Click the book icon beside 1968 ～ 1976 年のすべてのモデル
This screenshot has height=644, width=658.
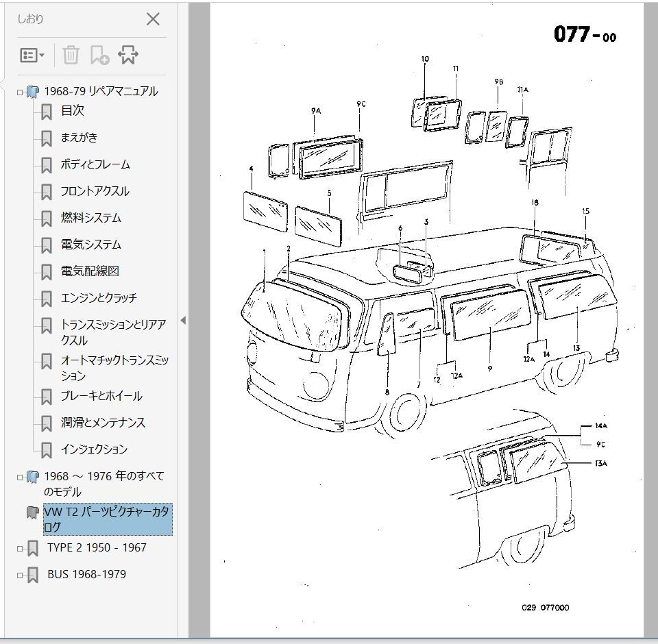(x=33, y=477)
